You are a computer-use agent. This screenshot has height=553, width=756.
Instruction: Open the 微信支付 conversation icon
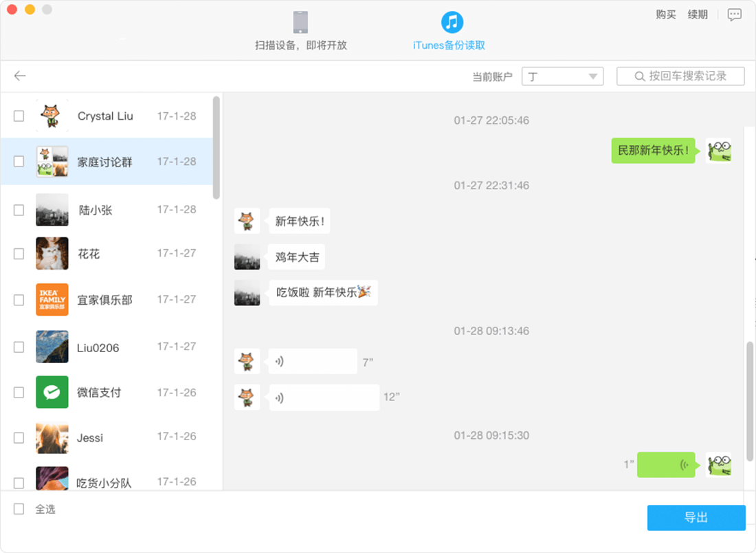(52, 392)
